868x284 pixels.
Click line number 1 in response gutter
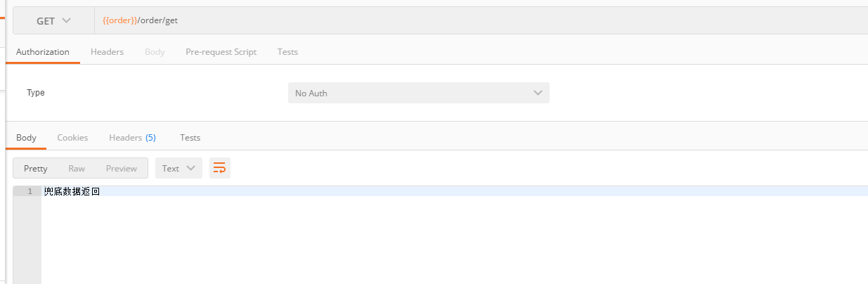point(30,191)
